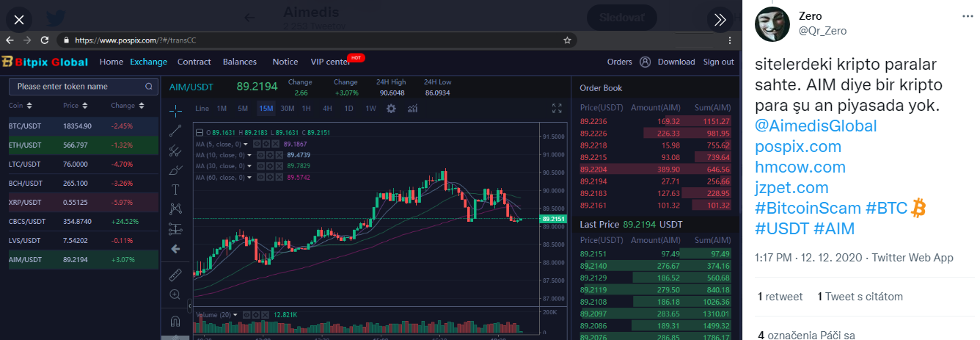The image size is (980, 340).
Task: Bookmark page with the star icon
Action: [567, 40]
